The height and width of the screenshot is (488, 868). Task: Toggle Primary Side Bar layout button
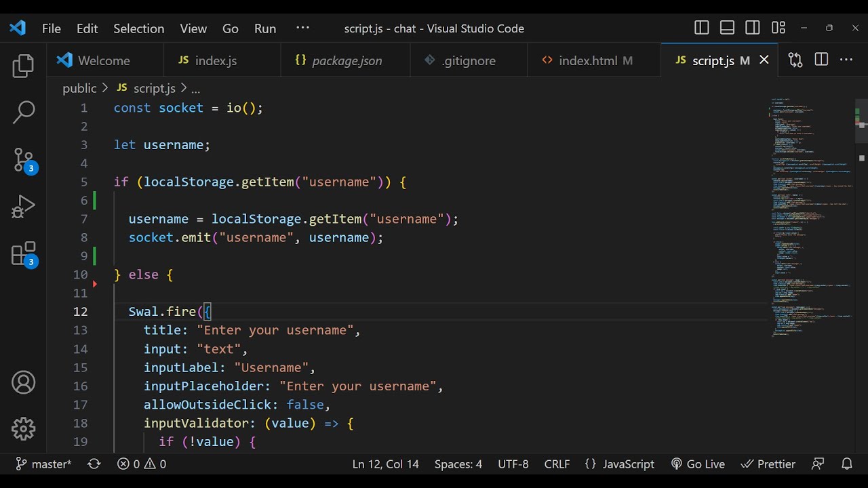coord(702,28)
